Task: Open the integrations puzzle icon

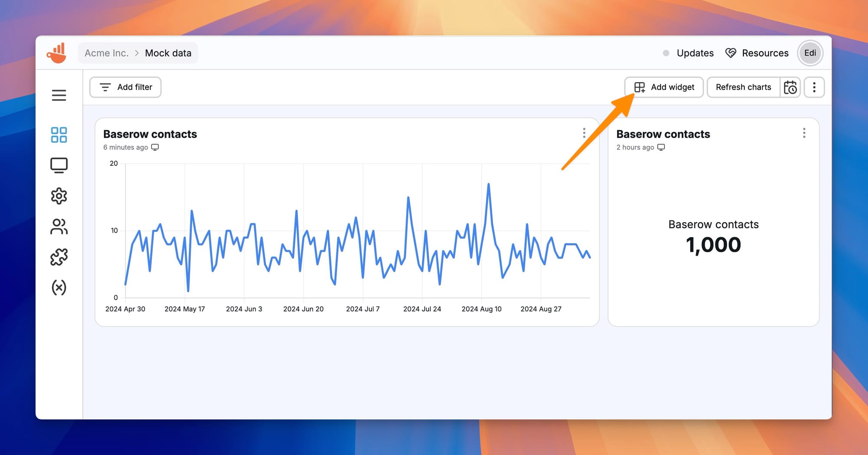Action: pyautogui.click(x=59, y=257)
